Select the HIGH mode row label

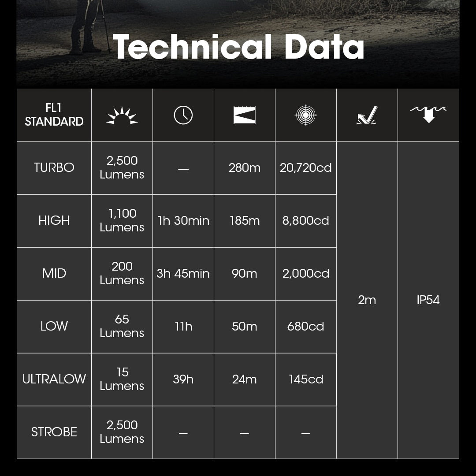tap(54, 220)
